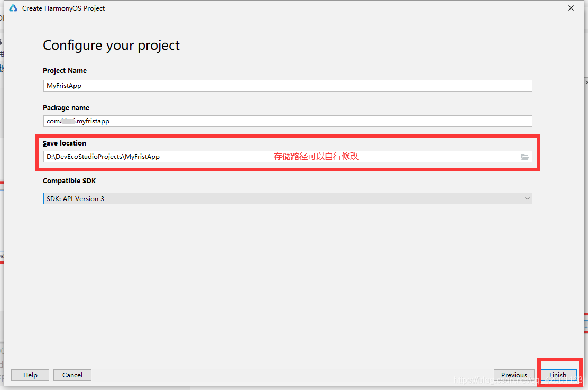
Task: Click the Compatible SDK label
Action: point(69,180)
